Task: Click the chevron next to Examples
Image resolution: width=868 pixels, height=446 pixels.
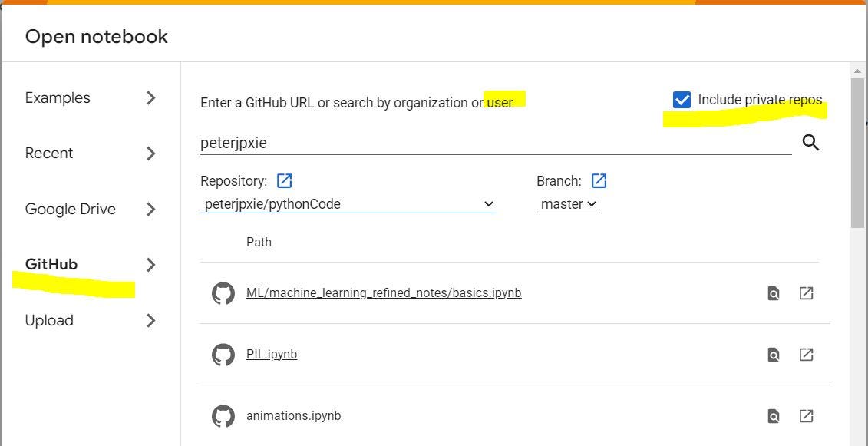Action: click(150, 98)
